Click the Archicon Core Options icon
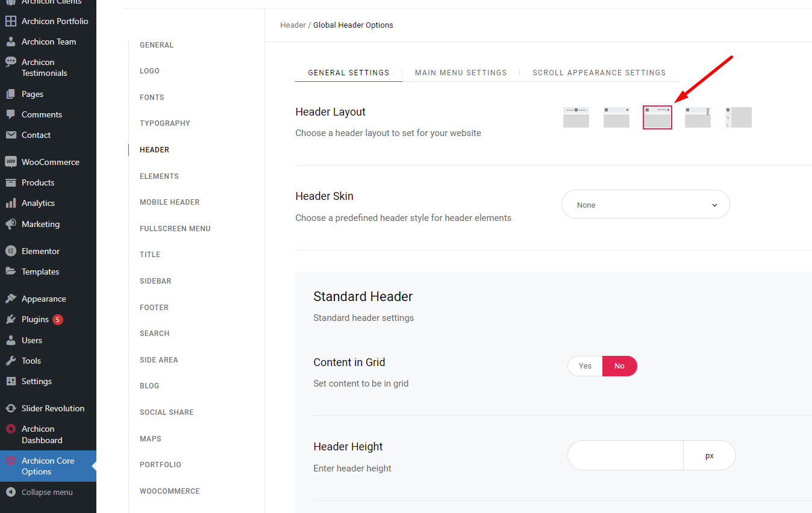Viewport: 812px width, 513px height. (10, 461)
